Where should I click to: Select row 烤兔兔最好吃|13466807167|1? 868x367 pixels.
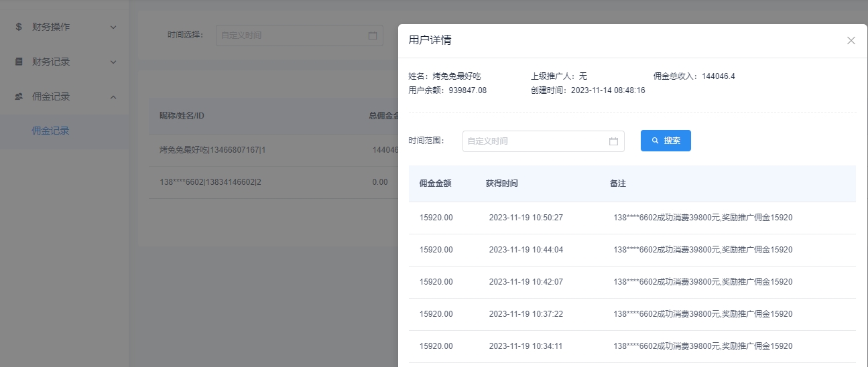click(x=273, y=150)
